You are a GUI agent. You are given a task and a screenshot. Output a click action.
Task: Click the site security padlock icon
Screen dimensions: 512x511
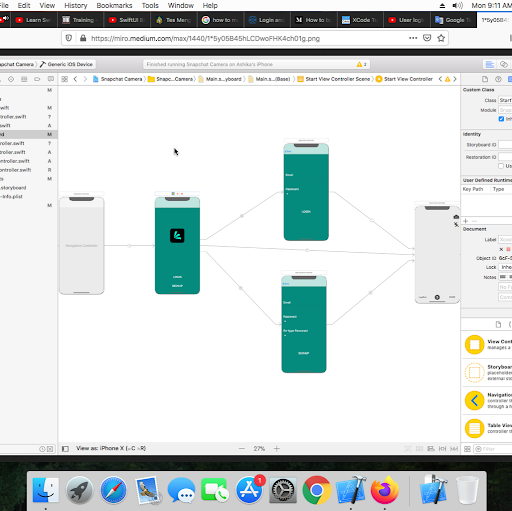(x=83, y=38)
